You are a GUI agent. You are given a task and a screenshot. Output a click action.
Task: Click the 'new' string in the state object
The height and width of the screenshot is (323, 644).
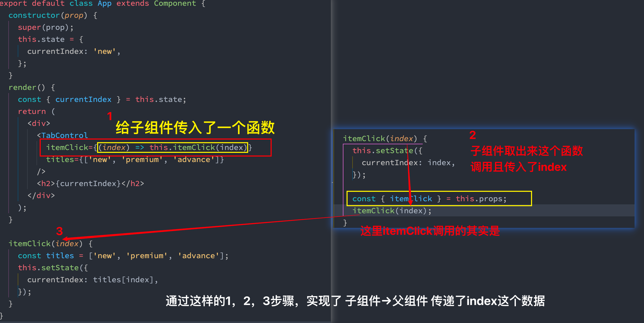click(x=104, y=51)
